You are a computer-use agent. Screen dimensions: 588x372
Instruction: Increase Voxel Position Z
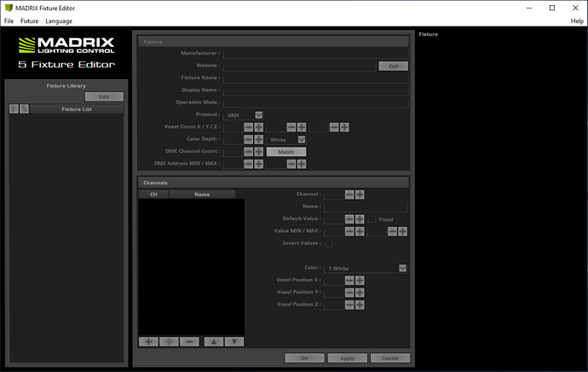[x=360, y=305]
